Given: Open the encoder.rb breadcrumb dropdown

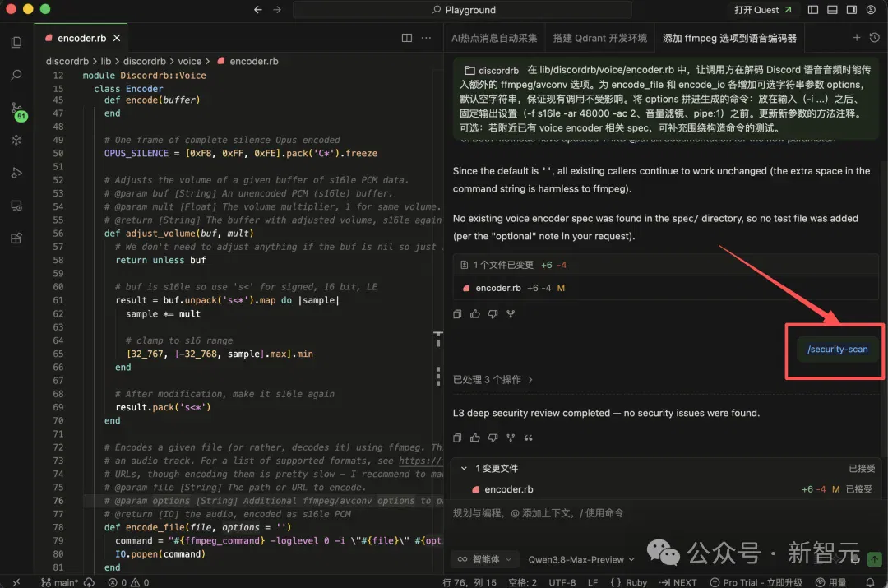Looking at the screenshot, I should click(x=247, y=61).
